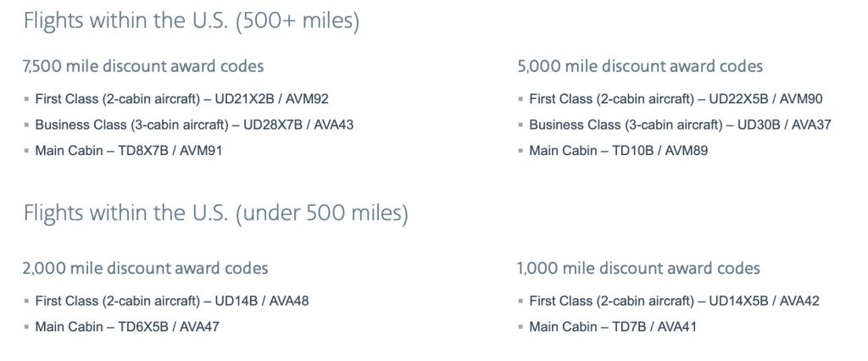This screenshot has height=361, width=868.
Task: Click the Business Class UD28X7B / AVA43 line
Action: click(x=194, y=125)
